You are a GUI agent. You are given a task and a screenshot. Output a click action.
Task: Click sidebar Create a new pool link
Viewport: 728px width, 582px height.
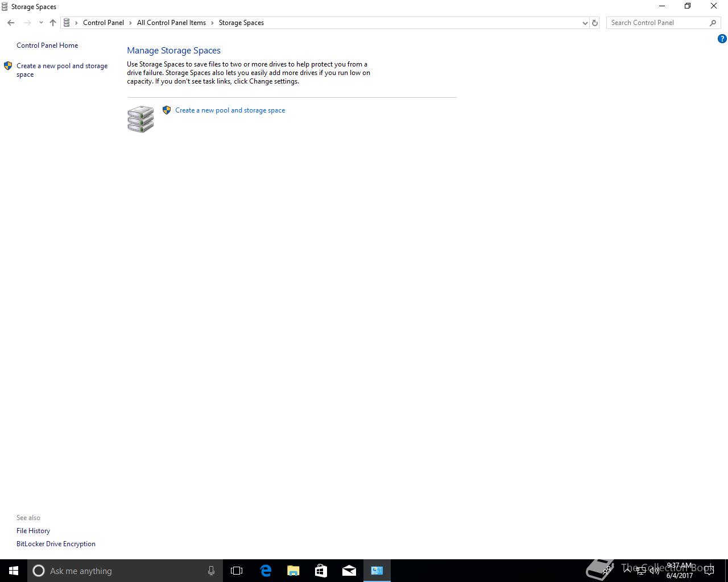click(x=62, y=70)
